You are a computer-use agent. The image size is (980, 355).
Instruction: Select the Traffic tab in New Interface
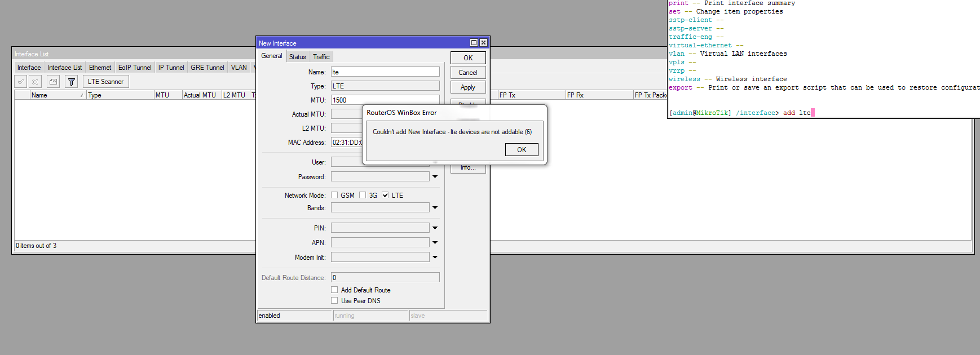(321, 57)
